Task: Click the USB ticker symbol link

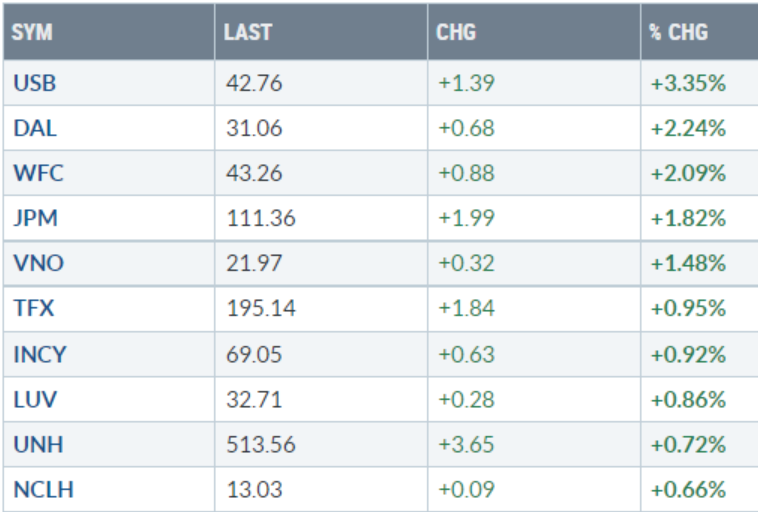Action: (x=34, y=84)
